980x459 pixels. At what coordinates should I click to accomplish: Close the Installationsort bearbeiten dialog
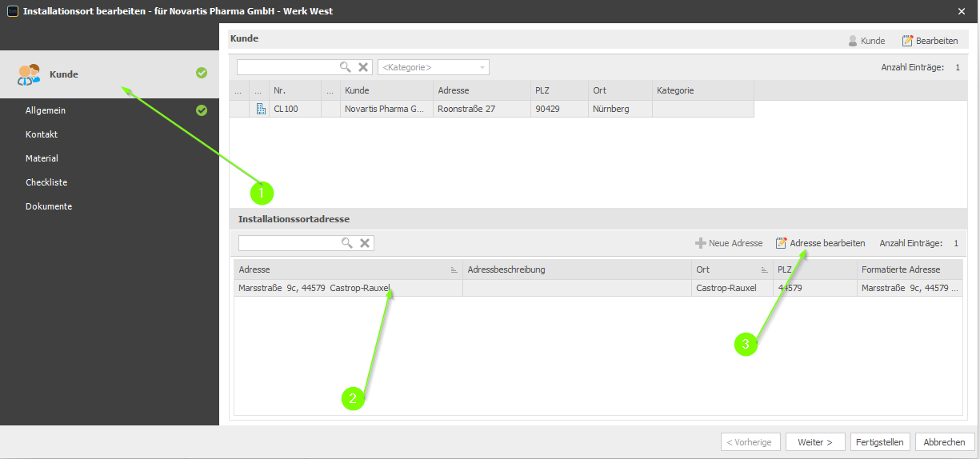tap(962, 11)
